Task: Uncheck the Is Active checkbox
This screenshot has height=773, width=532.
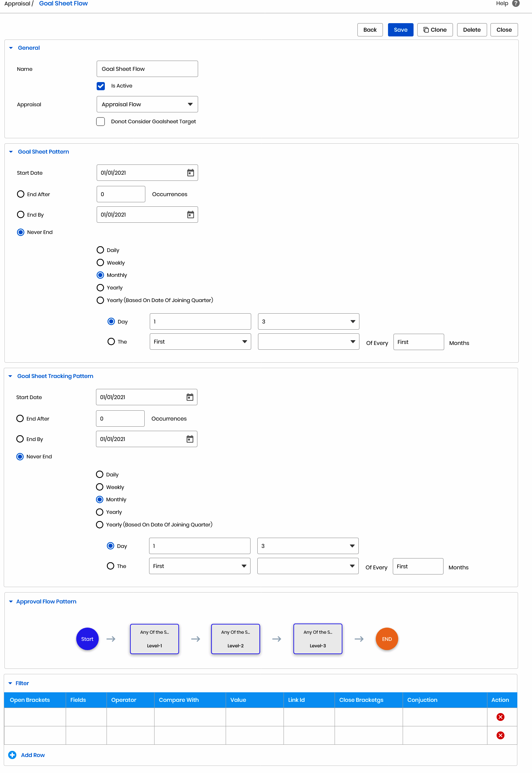Action: (x=101, y=86)
